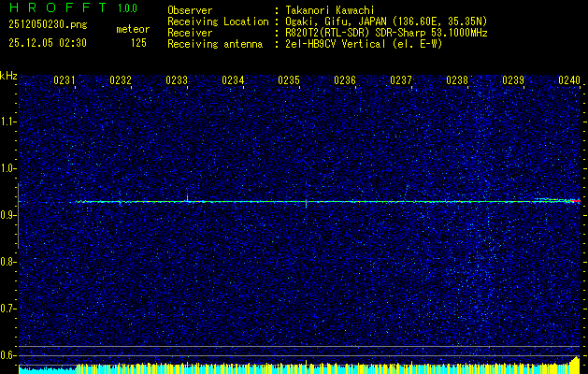The image size is (588, 374).
Task: Click the date stamp 25.12.05 02:30
Action: coord(48,43)
